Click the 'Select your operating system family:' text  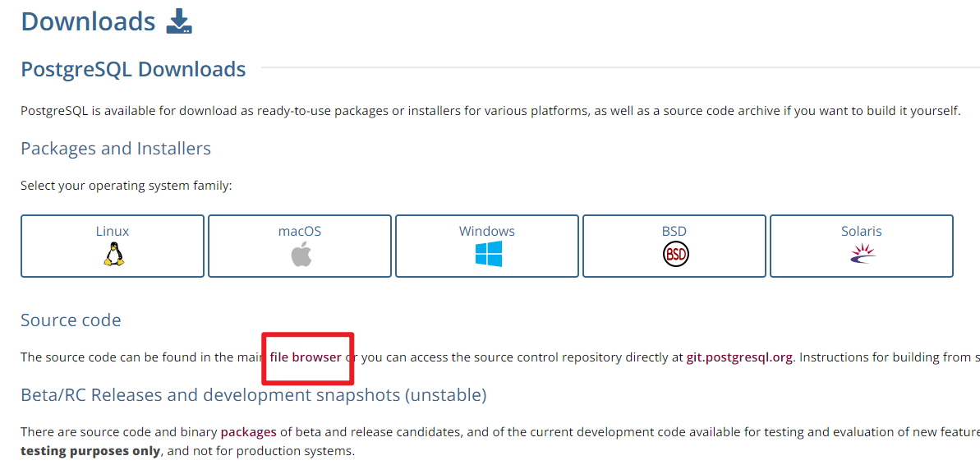click(127, 186)
